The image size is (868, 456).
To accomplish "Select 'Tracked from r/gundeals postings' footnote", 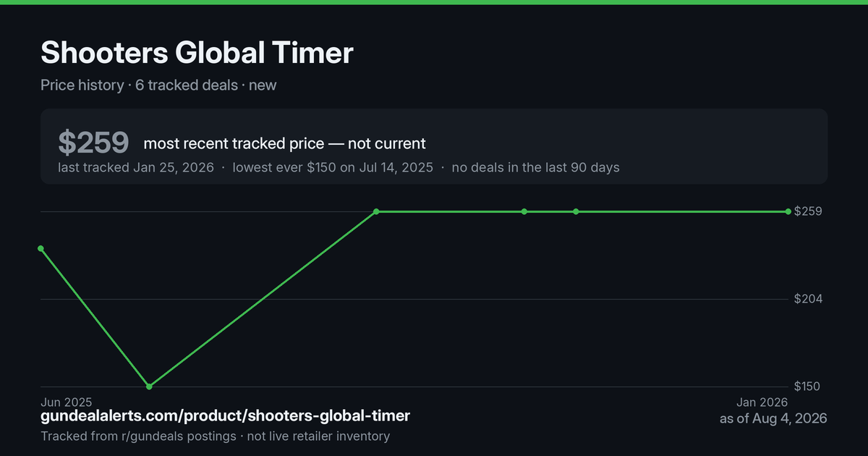I will pos(138,436).
